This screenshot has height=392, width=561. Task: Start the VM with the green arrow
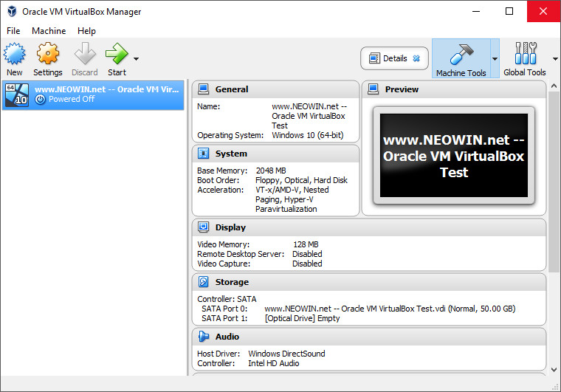click(117, 54)
